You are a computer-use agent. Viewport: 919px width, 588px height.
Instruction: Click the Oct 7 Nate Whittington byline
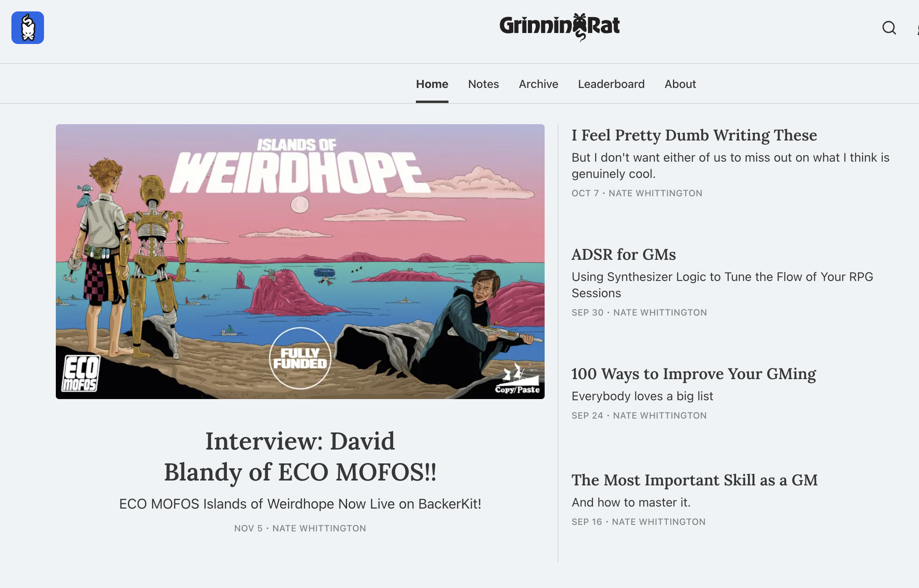tap(655, 193)
